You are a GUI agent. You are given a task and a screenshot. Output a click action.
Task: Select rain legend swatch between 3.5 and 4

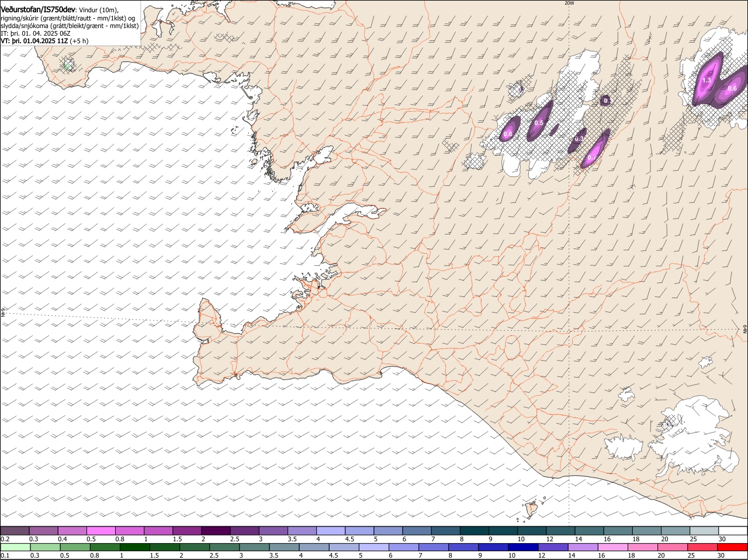284,547
